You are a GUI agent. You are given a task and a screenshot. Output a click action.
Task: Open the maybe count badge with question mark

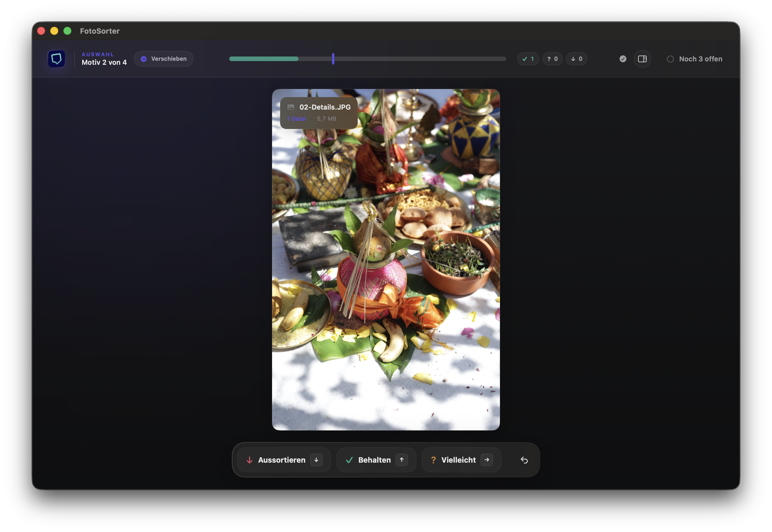click(552, 59)
